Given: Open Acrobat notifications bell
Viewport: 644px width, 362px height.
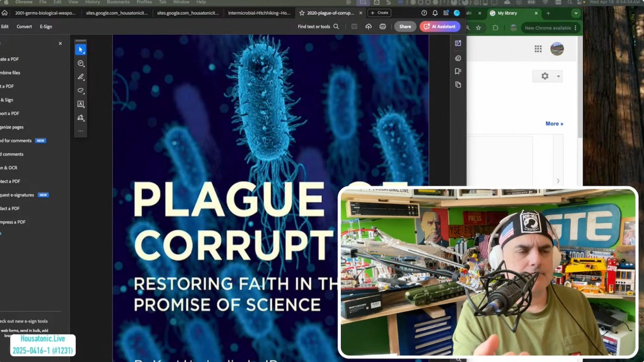Looking at the screenshot, I should (435, 13).
